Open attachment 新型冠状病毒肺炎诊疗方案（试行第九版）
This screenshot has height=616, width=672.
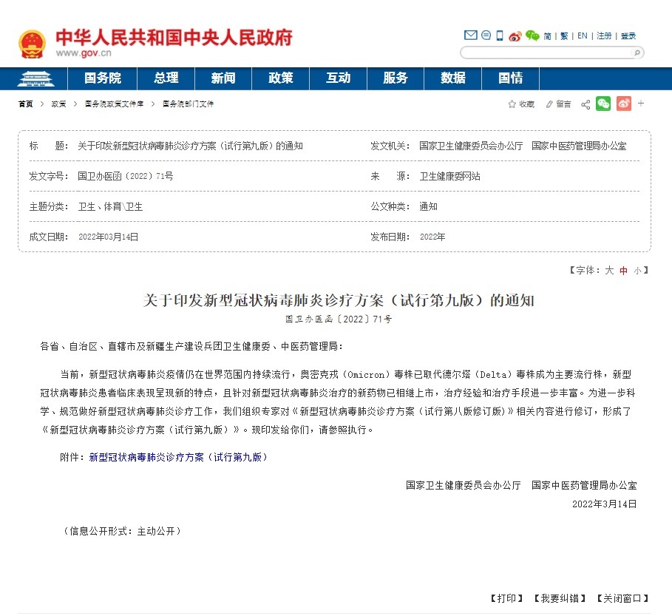click(x=178, y=458)
